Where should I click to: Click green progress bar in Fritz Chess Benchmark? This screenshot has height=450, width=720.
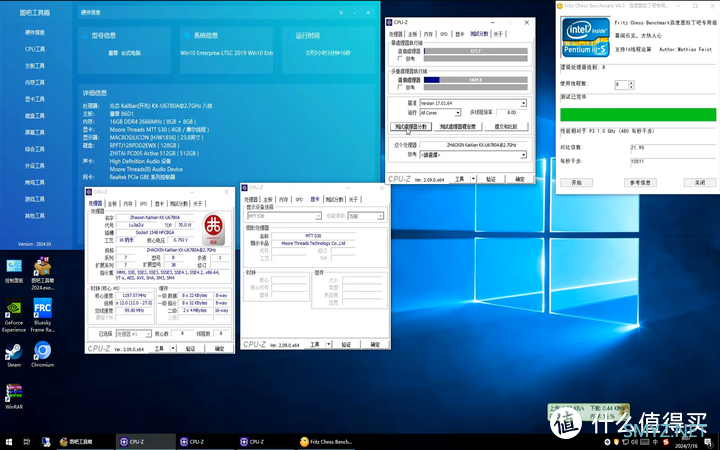(638, 114)
